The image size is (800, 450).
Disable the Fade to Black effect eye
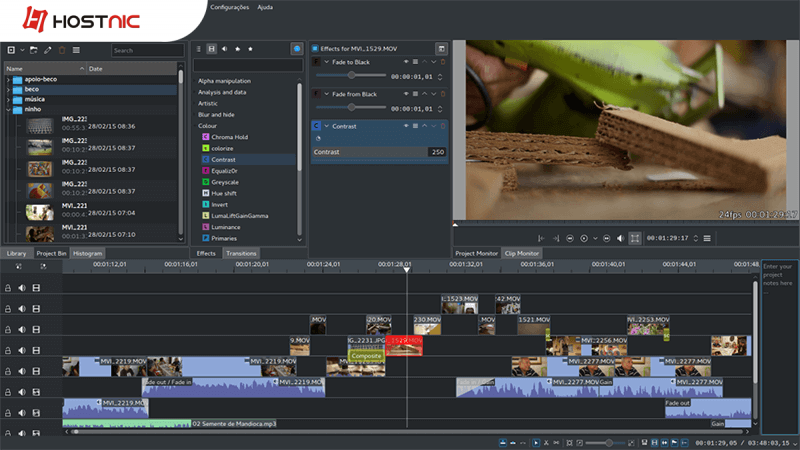click(x=406, y=62)
